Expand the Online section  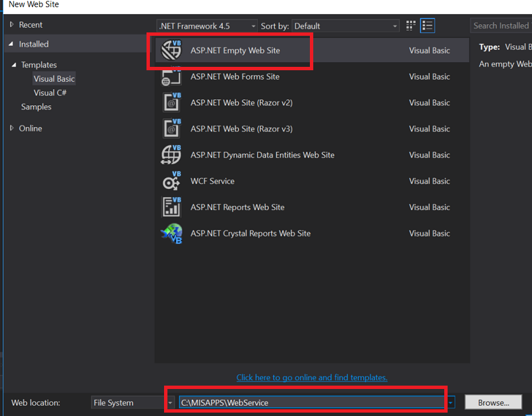[x=11, y=128]
